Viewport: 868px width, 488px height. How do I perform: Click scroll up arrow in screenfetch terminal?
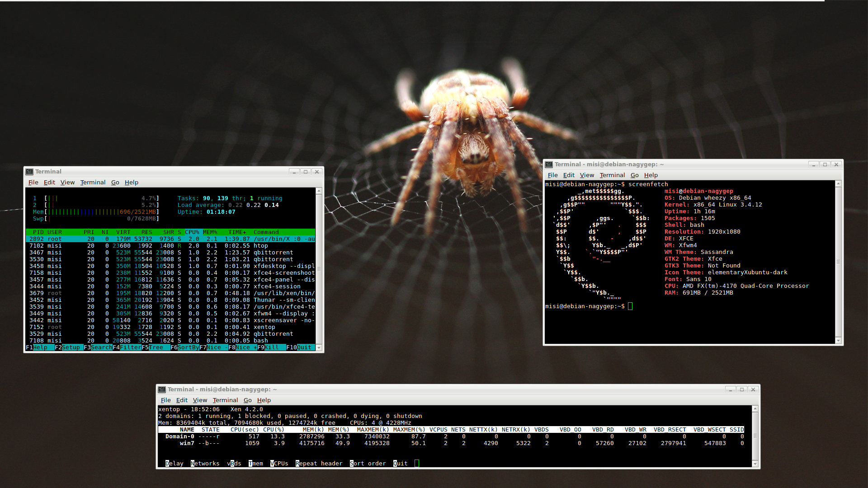838,184
